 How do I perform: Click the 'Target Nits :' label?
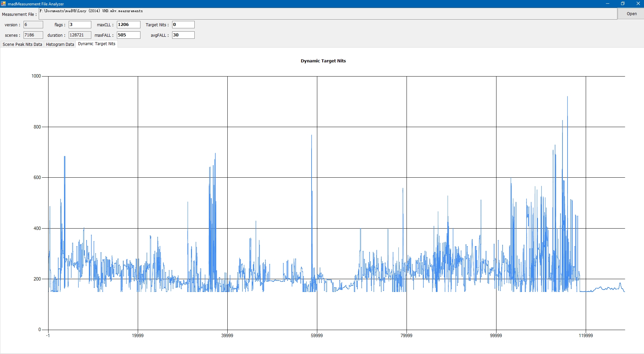click(157, 25)
